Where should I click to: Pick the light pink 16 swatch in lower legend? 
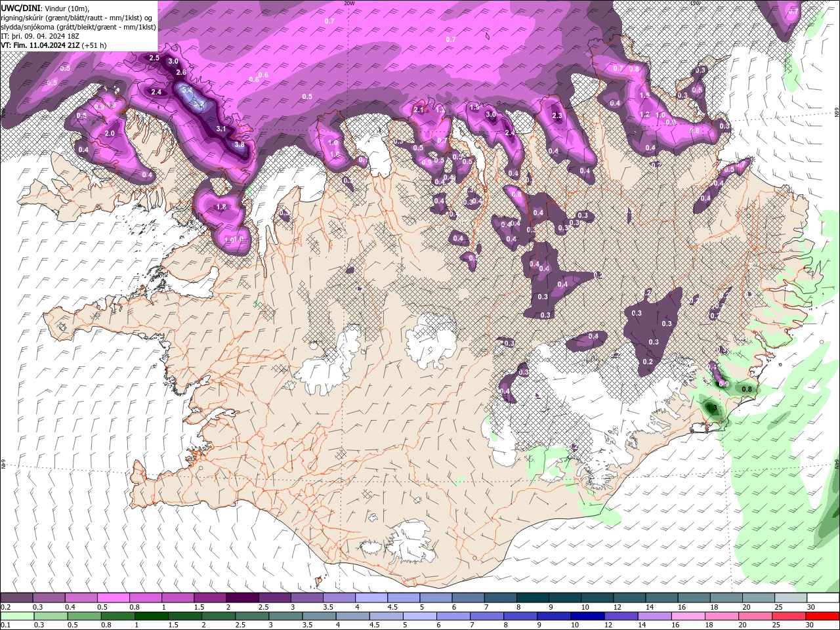(x=689, y=616)
